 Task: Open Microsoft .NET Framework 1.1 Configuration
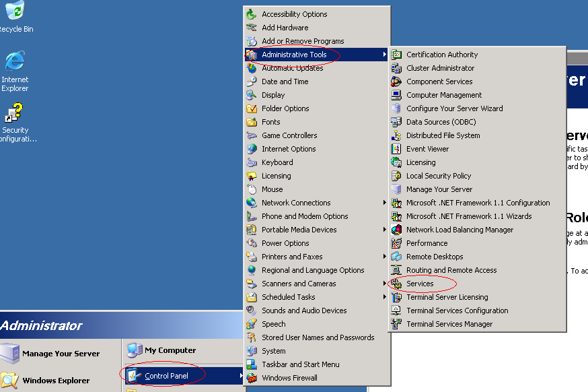(x=478, y=203)
